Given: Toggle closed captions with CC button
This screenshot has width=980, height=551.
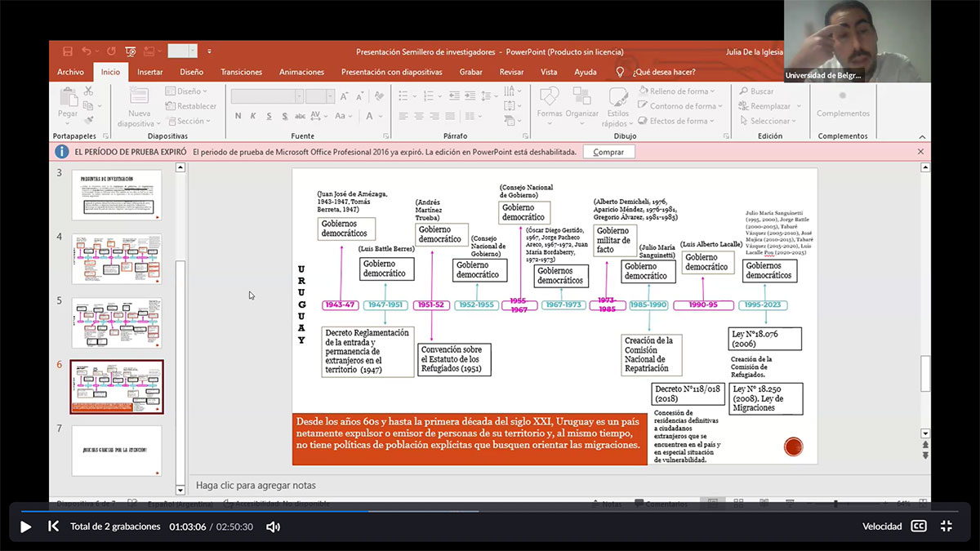Looking at the screenshot, I should (x=919, y=527).
